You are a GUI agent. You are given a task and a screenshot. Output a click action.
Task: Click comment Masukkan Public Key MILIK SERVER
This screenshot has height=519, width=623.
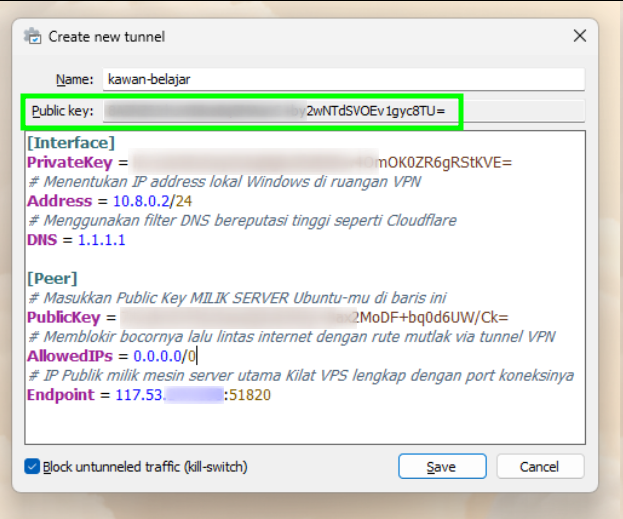[238, 298]
